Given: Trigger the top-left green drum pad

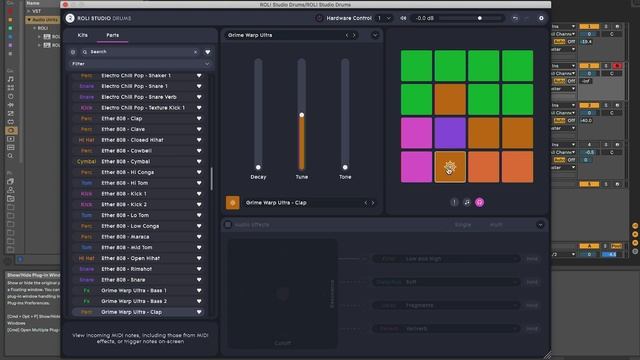Looking at the screenshot, I should (x=416, y=66).
